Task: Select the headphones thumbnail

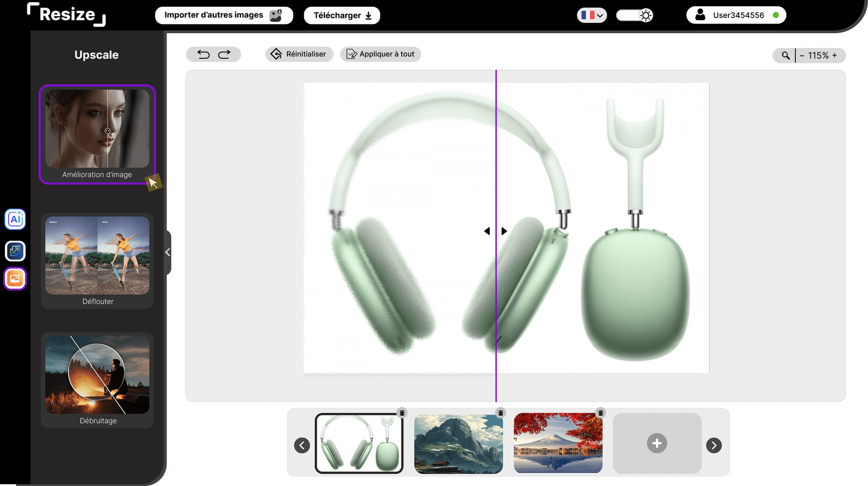Action: [x=359, y=444]
